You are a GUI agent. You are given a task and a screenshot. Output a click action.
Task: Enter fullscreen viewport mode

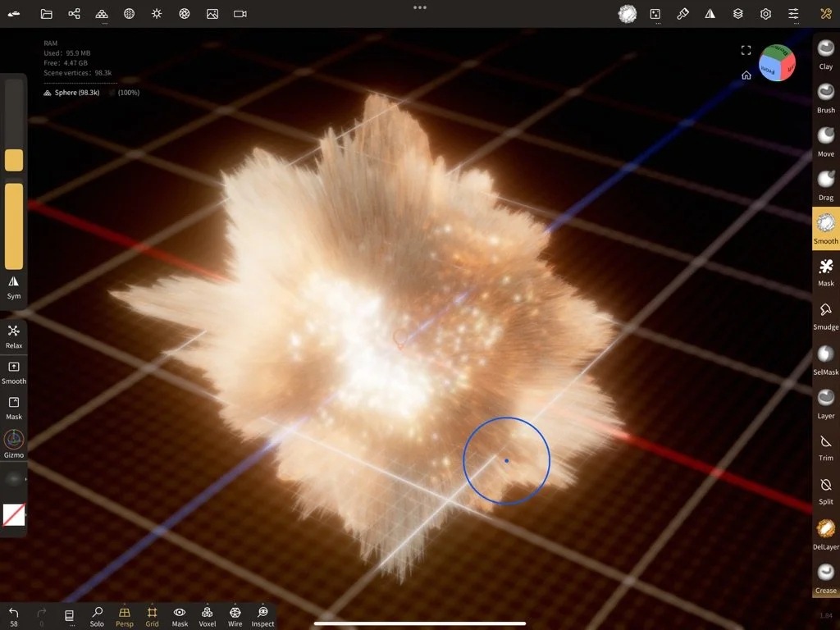[746, 50]
